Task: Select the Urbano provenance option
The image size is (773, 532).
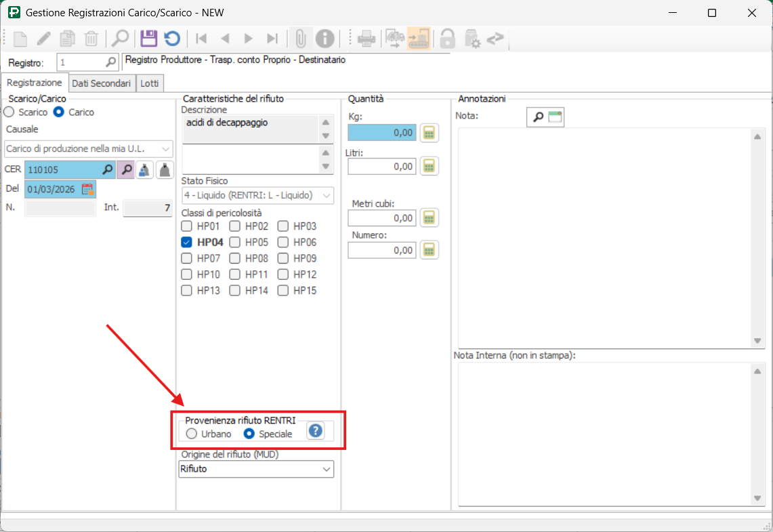Action: point(191,433)
